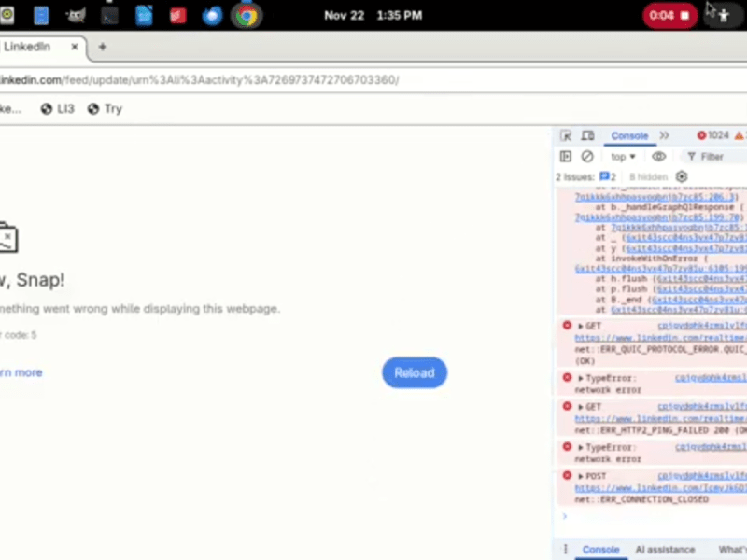This screenshot has width=747, height=560.
Task: Click the Reload button on the error page
Action: [414, 372]
